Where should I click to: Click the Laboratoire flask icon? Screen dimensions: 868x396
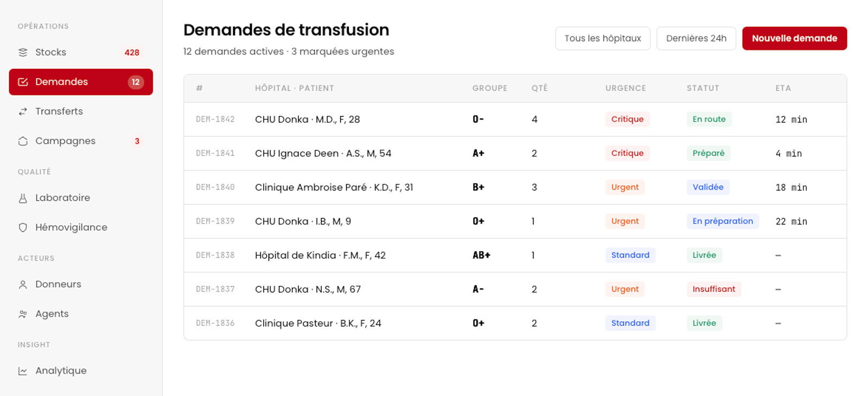click(x=23, y=198)
